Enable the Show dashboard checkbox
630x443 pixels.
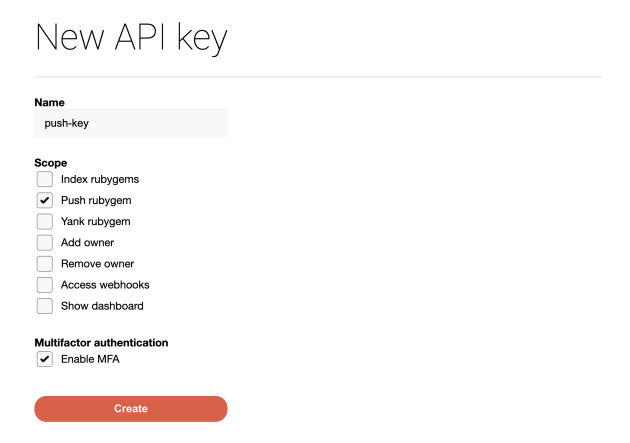(44, 305)
